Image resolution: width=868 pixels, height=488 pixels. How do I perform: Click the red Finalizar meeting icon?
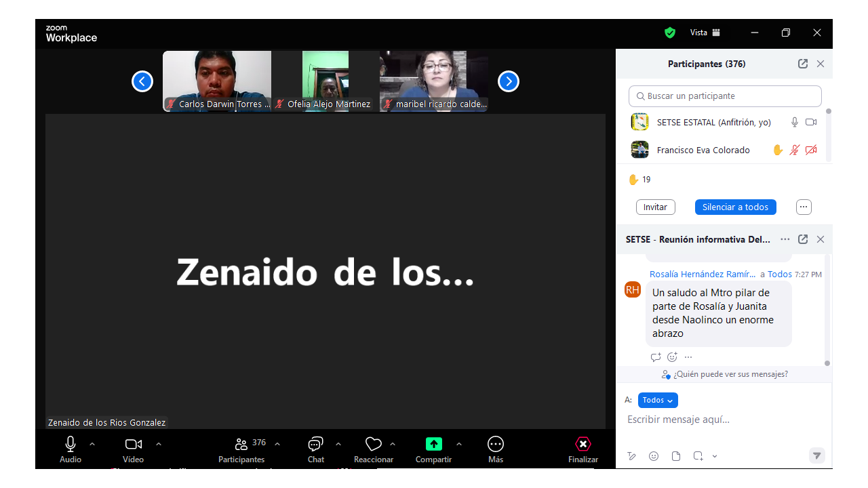(583, 445)
